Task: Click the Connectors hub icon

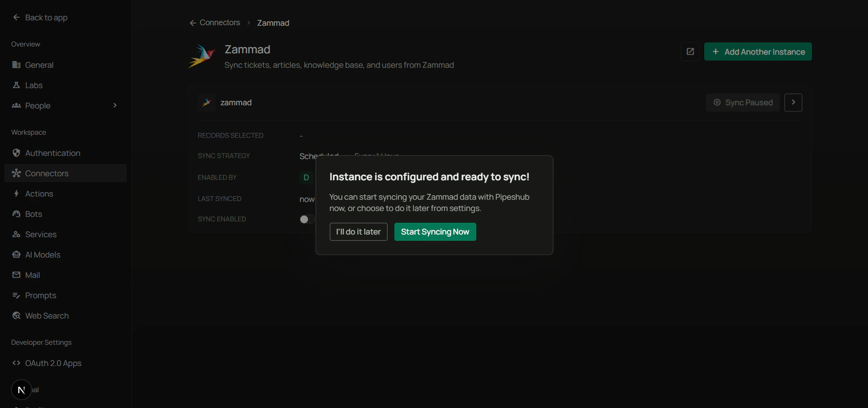Action: click(x=16, y=173)
